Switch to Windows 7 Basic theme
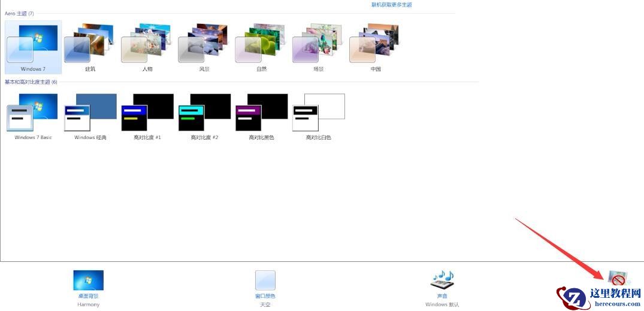 pyautogui.click(x=33, y=117)
